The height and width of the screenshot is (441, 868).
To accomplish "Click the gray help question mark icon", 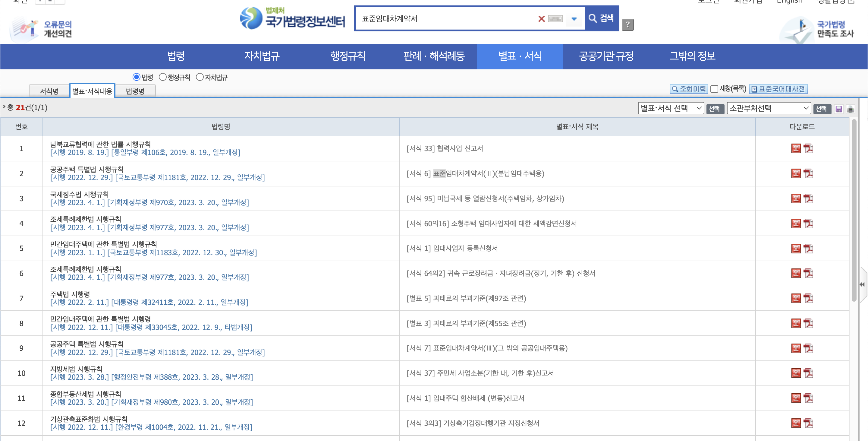I will [x=627, y=25].
